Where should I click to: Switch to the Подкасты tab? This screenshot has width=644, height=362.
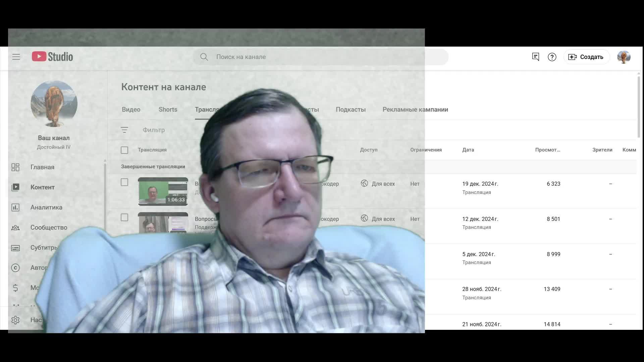[x=351, y=110]
